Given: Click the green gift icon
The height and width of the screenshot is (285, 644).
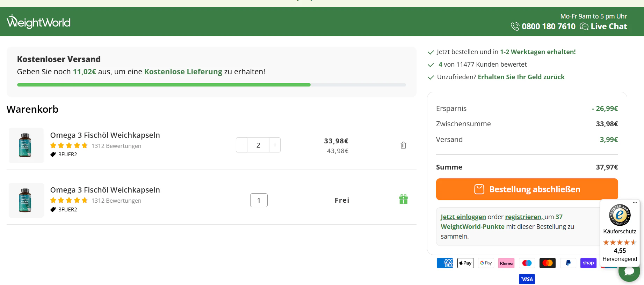Looking at the screenshot, I should [403, 199].
